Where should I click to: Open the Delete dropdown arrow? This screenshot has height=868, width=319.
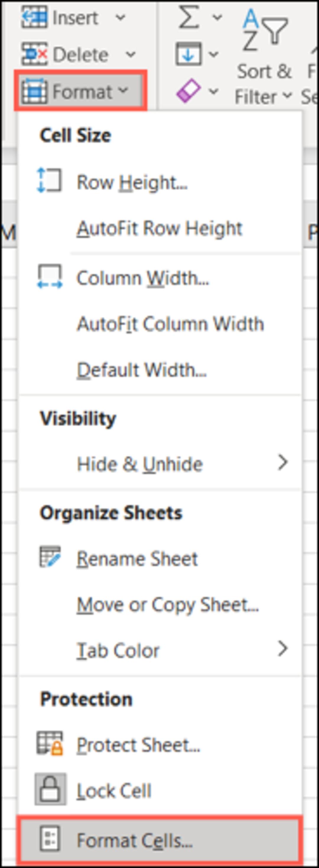tap(131, 54)
